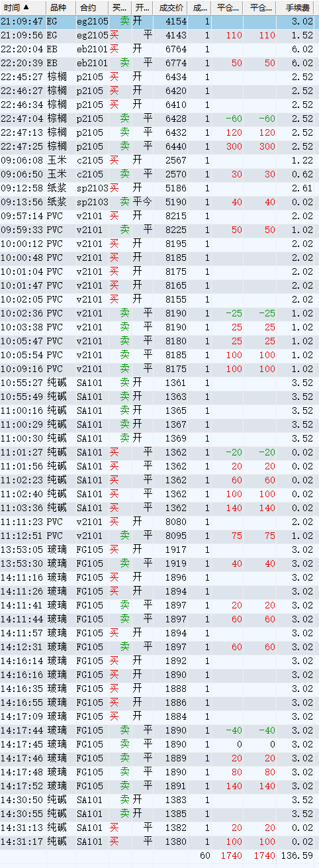Screen dimensions: 319x868
Task: Select the 14:17:52 玻璃 row with 140 profit
Action: point(159,786)
